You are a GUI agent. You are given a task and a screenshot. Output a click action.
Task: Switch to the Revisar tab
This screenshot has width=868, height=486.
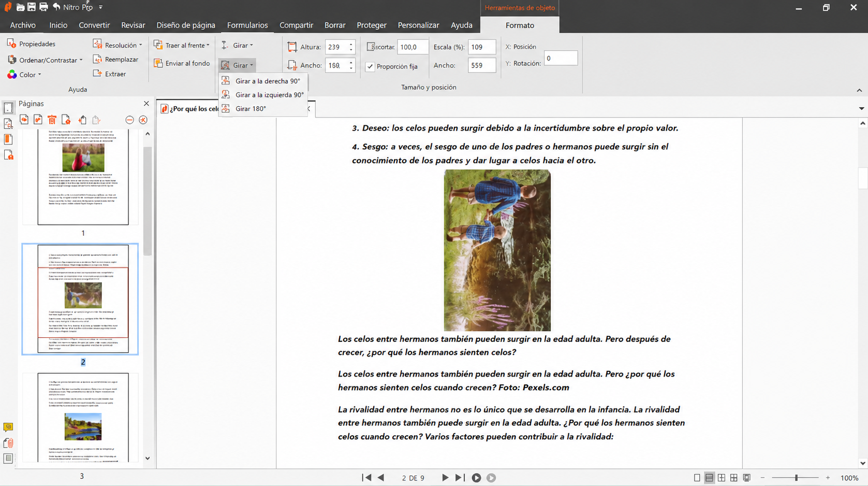[x=133, y=25]
